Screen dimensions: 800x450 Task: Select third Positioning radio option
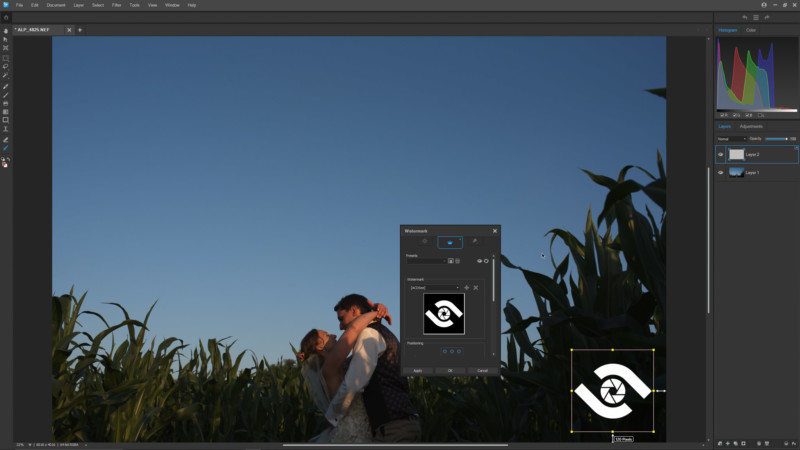pos(459,351)
